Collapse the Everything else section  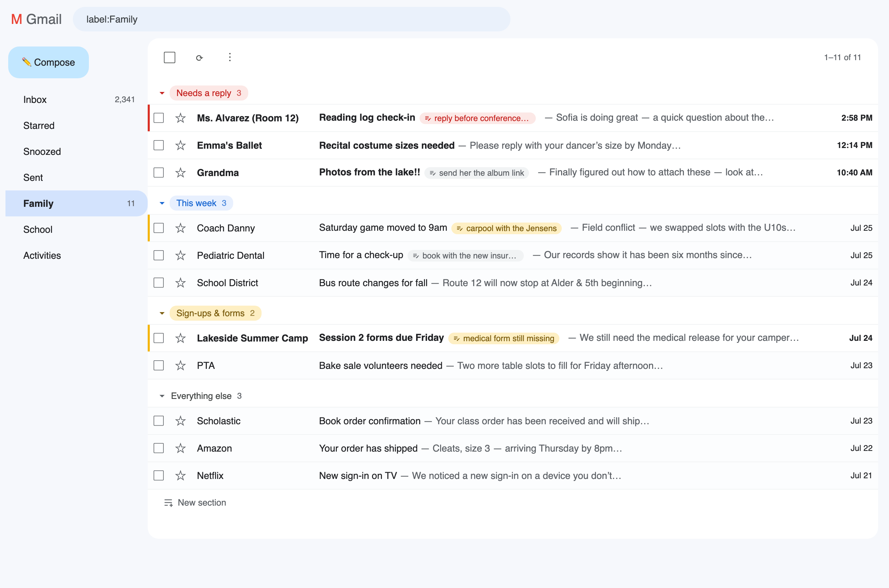(162, 396)
